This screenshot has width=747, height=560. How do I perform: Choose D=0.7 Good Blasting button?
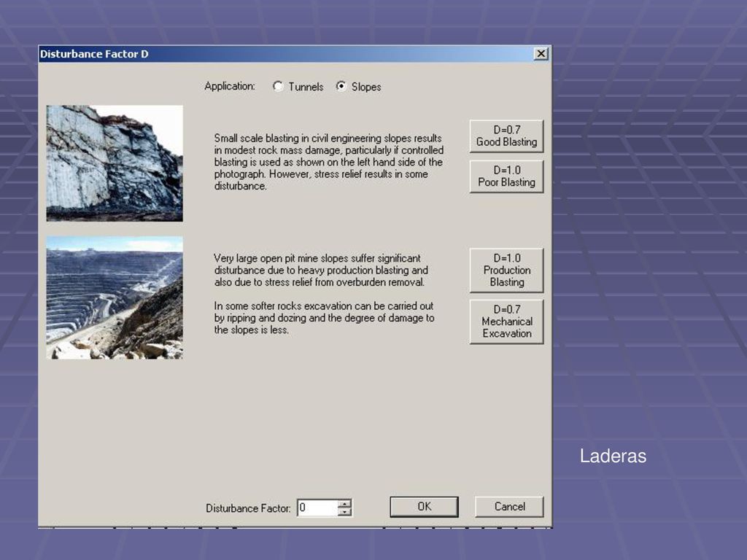(x=506, y=136)
